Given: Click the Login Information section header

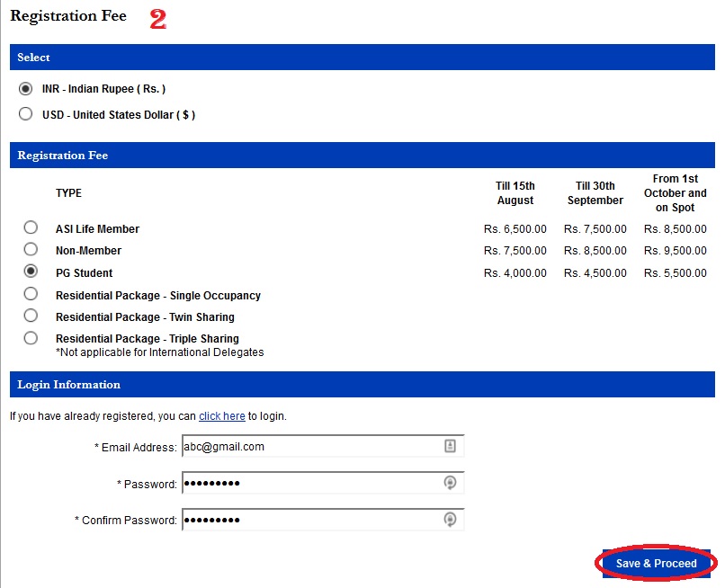Looking at the screenshot, I should pos(69,385).
